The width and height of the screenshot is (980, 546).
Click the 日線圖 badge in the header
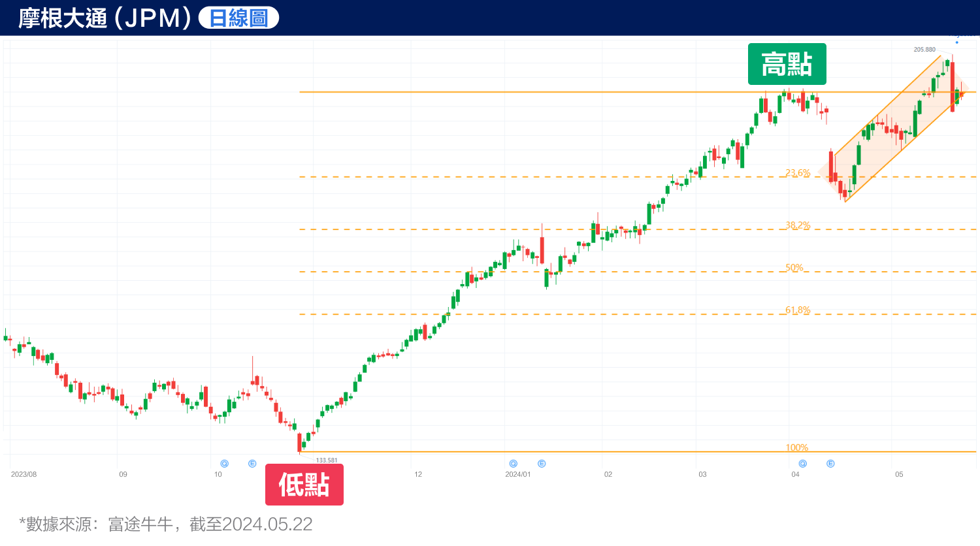238,17
